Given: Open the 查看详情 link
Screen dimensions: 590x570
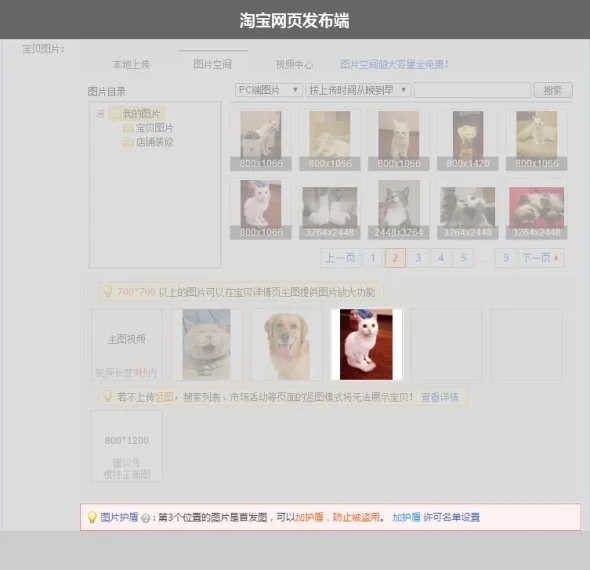Looking at the screenshot, I should point(440,397).
